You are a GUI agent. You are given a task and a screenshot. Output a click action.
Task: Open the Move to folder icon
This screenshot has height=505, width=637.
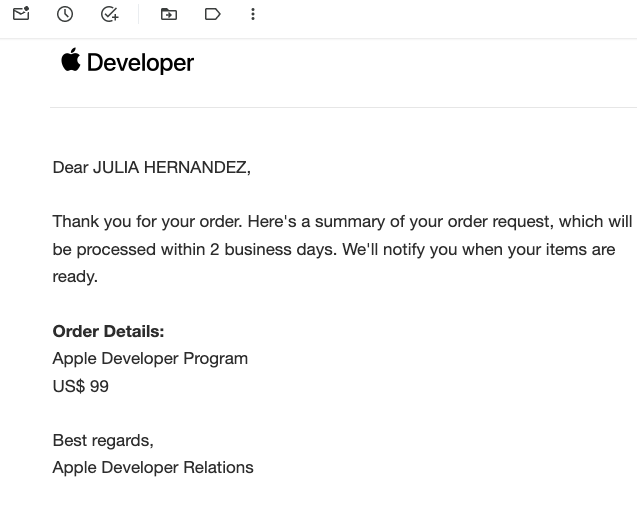[169, 14]
